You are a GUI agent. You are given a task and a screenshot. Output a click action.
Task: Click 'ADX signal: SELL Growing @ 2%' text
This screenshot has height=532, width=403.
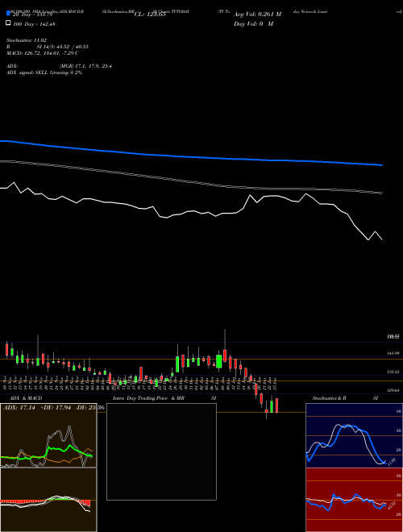[44, 73]
